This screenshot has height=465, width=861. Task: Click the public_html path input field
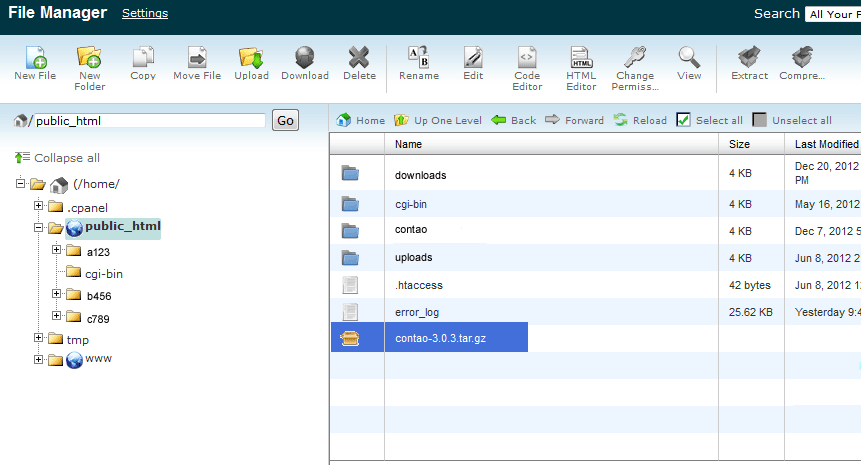(150, 121)
